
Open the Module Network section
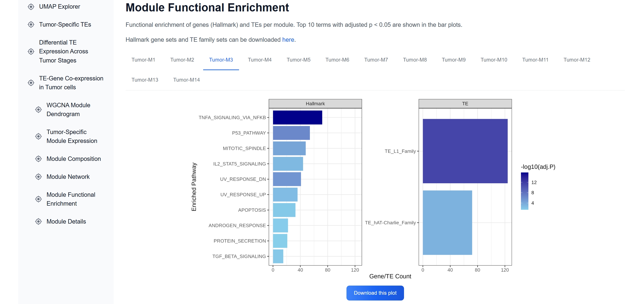(x=68, y=177)
